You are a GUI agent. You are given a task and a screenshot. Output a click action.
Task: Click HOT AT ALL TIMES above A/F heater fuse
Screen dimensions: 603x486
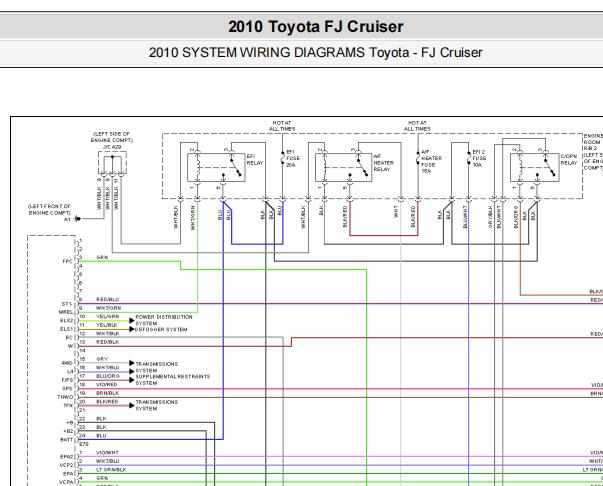[x=417, y=126]
